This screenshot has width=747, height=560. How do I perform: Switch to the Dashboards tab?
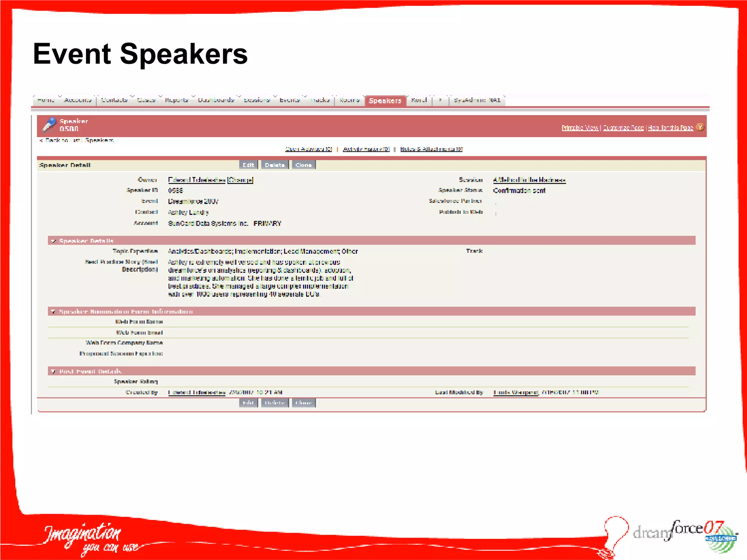click(216, 100)
